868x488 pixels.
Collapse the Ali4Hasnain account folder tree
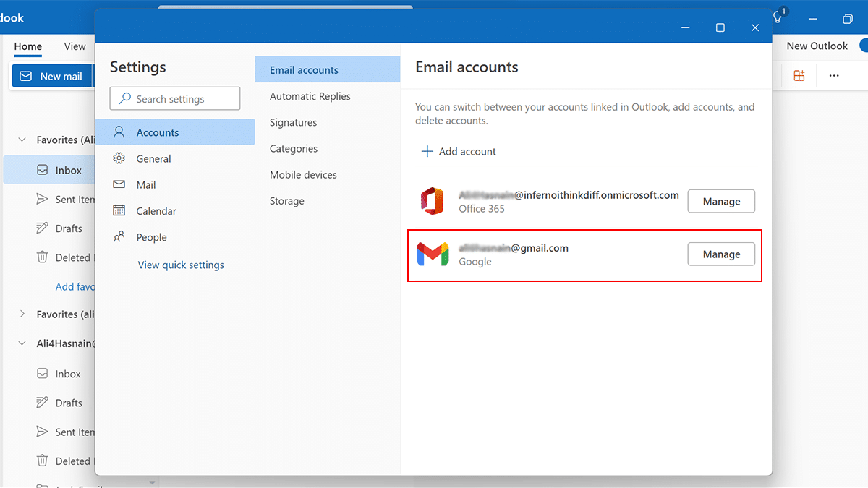(22, 343)
